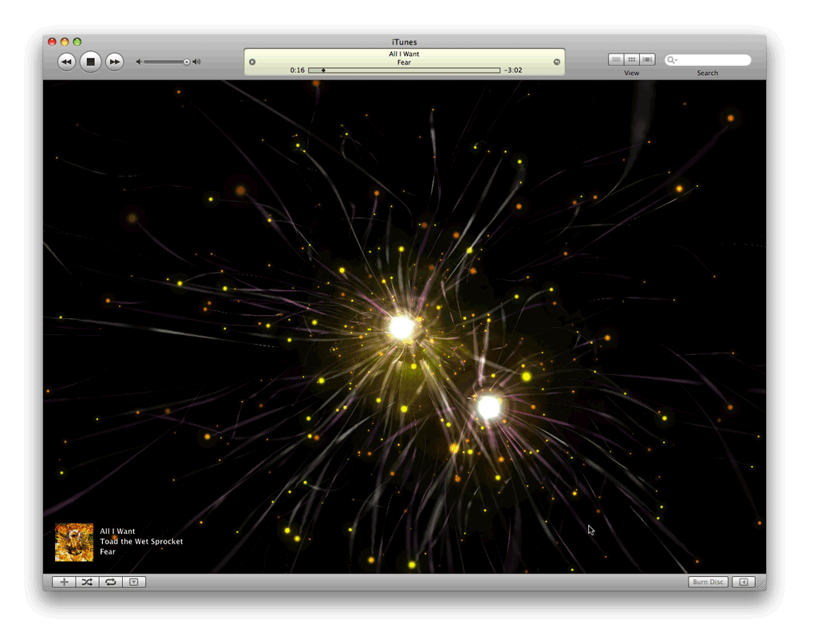Skip back to the previous track
The image size is (817, 644).
pos(66,62)
